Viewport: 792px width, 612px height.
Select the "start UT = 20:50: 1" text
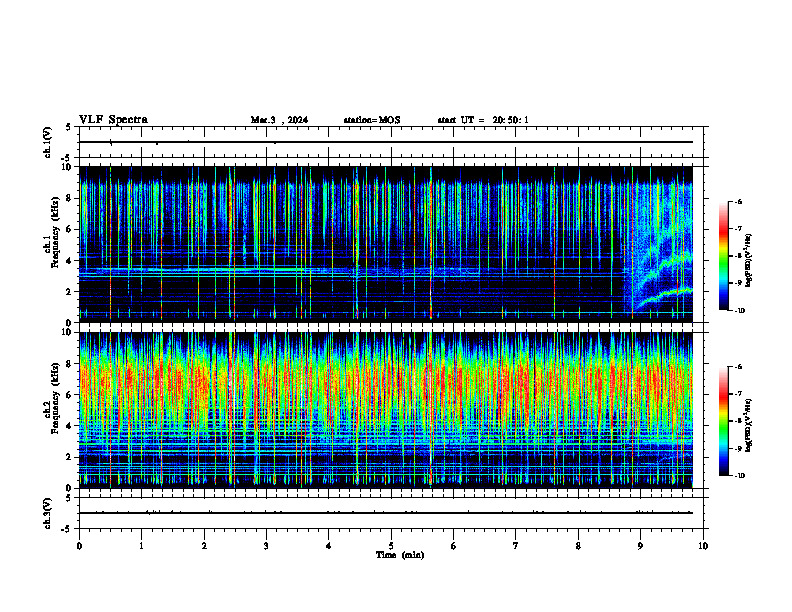[x=483, y=120]
